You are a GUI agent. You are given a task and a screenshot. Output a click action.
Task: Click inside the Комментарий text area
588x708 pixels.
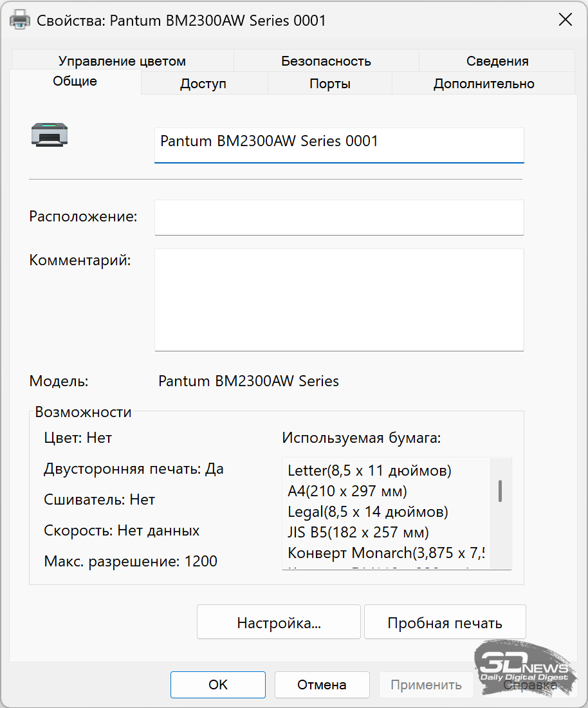click(339, 300)
